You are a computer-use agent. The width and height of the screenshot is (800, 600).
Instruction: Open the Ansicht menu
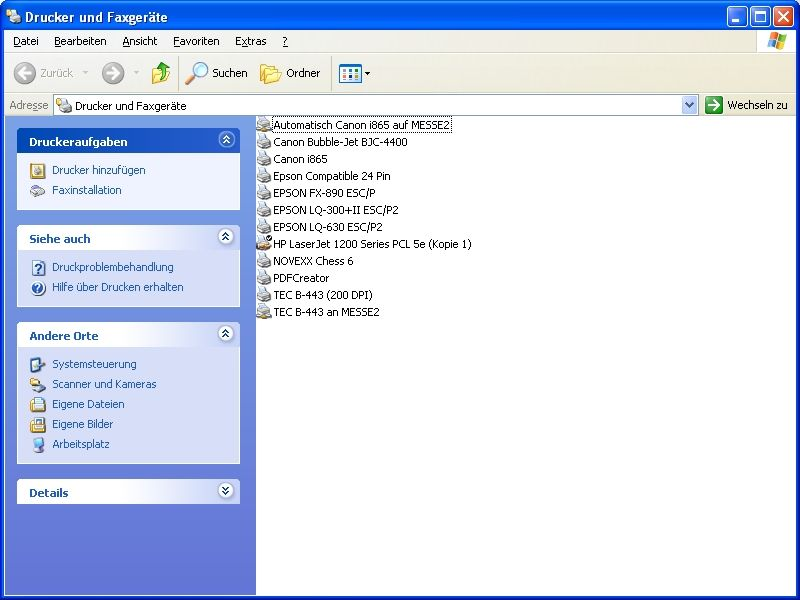pyautogui.click(x=140, y=41)
